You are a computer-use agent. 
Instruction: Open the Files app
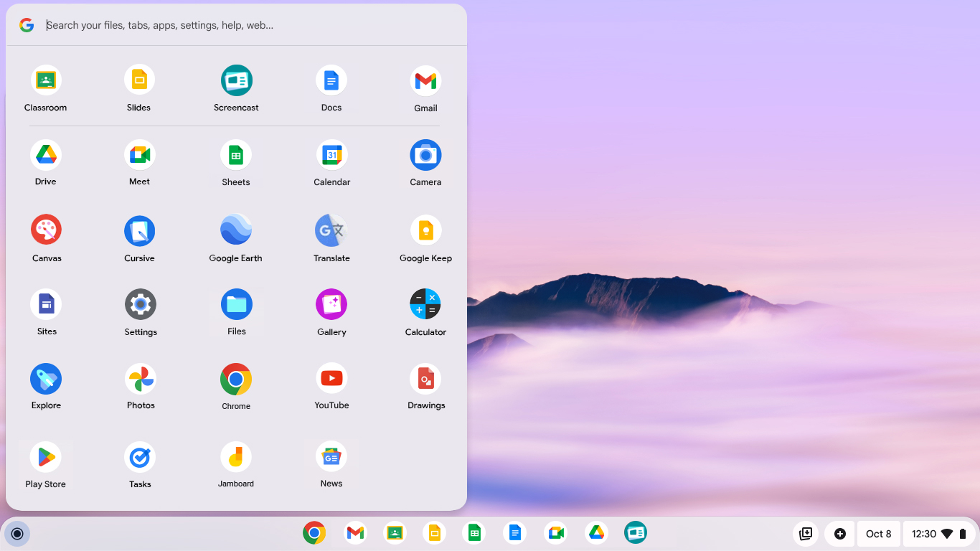coord(236,303)
